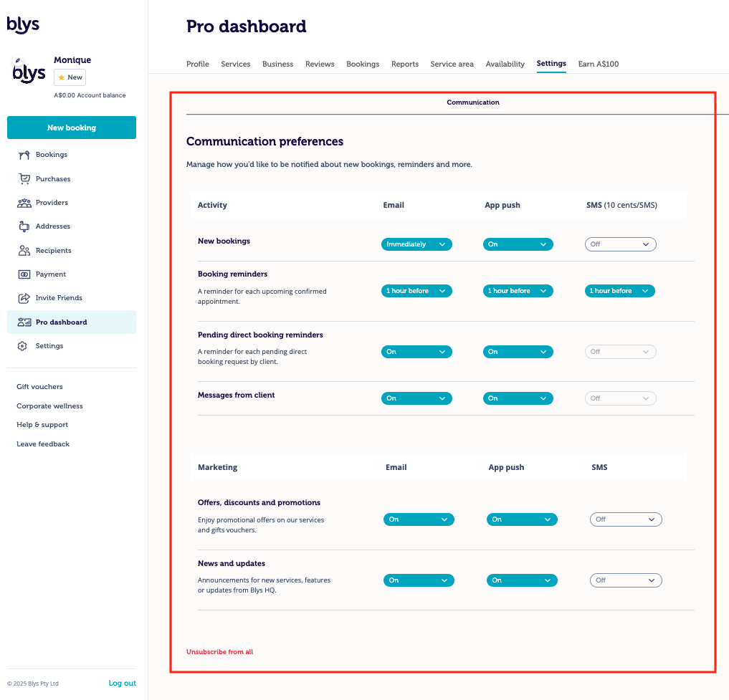Click the Purchases cart icon
The height and width of the screenshot is (700, 729).
click(24, 178)
